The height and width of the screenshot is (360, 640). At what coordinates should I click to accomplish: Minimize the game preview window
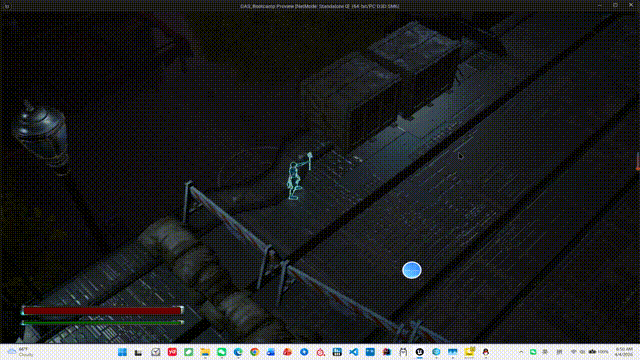pos(599,6)
